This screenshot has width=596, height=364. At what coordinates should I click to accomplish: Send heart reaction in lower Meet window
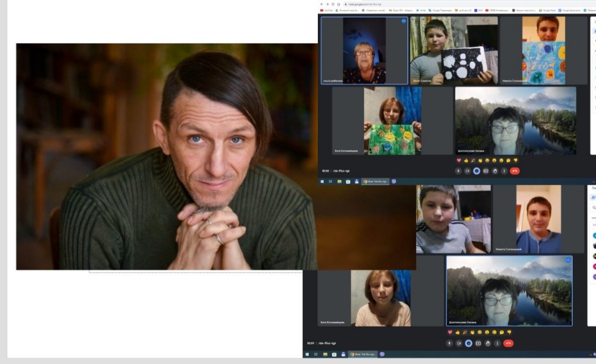450,332
